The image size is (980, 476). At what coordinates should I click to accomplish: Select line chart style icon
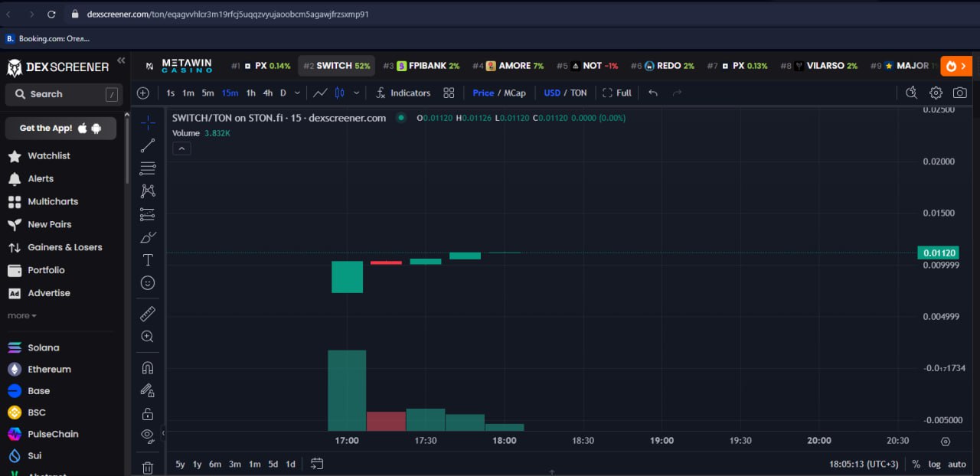point(320,93)
